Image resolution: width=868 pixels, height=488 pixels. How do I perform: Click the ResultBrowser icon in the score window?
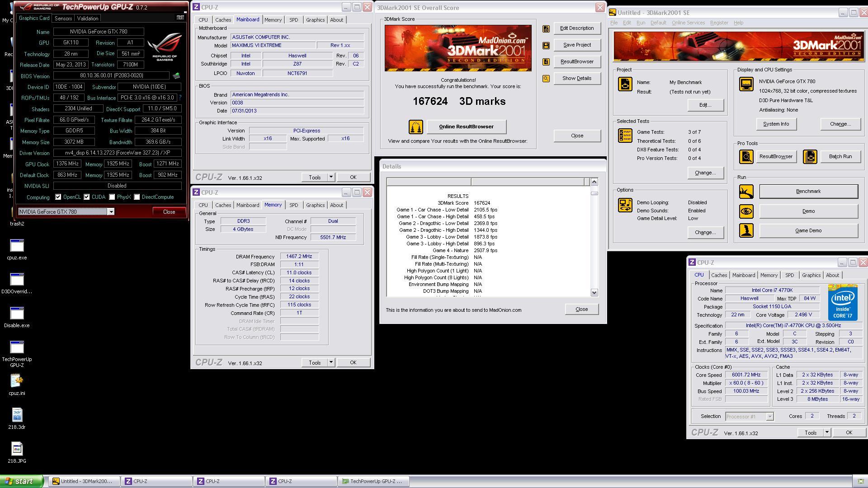[x=546, y=62]
